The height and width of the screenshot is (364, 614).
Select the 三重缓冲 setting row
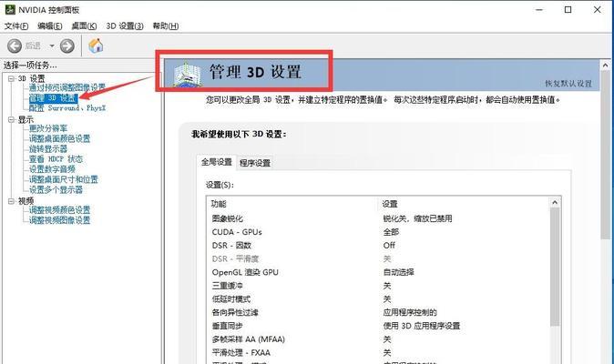click(x=378, y=286)
